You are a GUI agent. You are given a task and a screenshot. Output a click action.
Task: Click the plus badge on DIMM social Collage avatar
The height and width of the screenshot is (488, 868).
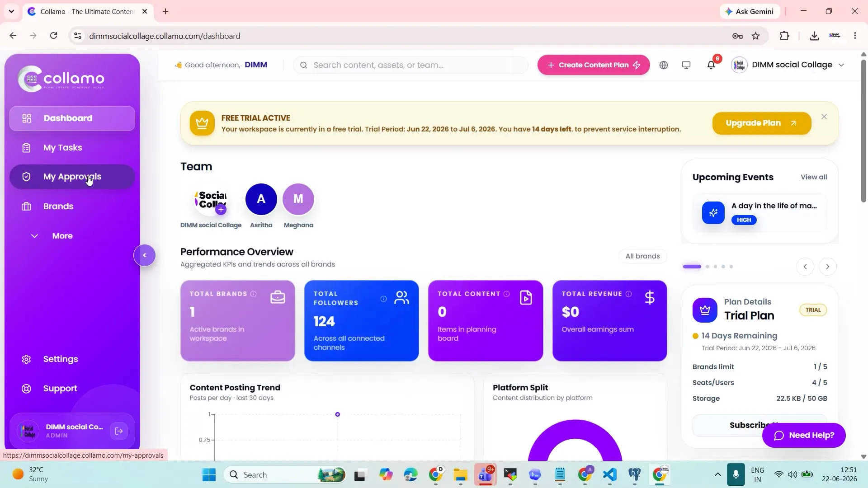coord(221,209)
